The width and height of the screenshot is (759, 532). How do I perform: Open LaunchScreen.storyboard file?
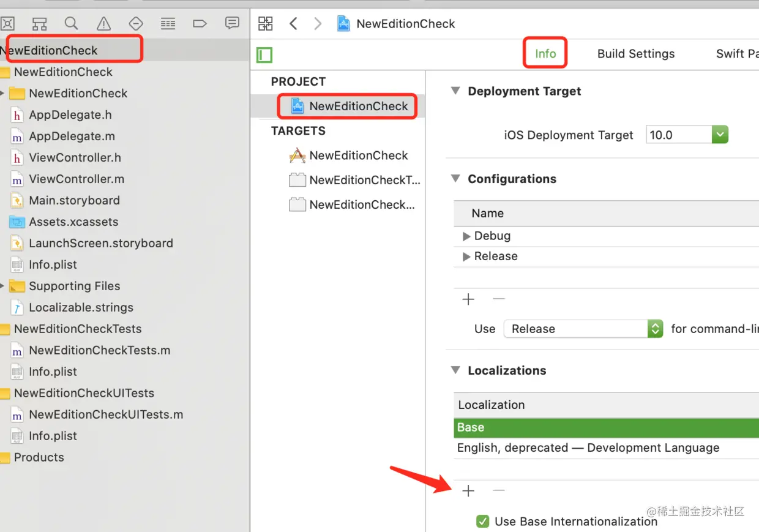click(101, 243)
